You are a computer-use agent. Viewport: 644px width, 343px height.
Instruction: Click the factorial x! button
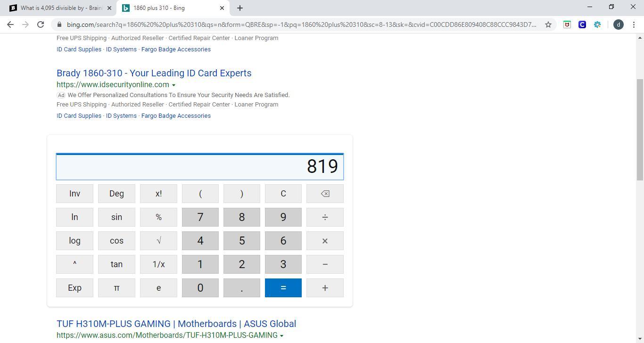[158, 194]
